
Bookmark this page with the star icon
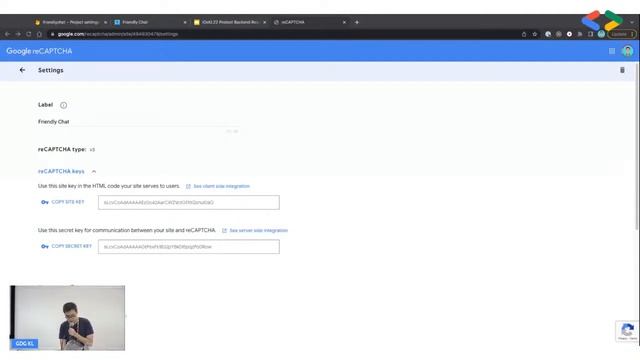[535, 34]
